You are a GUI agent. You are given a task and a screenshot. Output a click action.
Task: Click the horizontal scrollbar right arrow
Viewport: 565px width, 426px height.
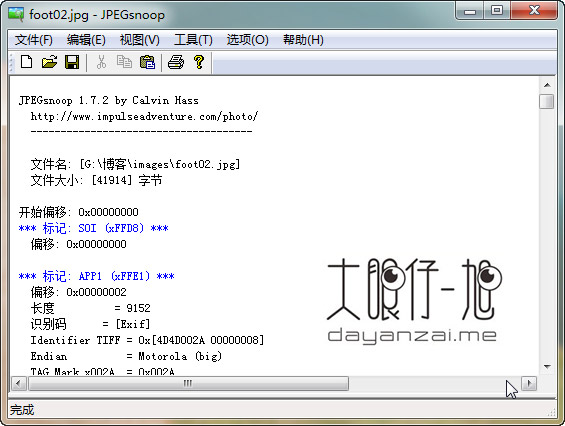point(529,383)
